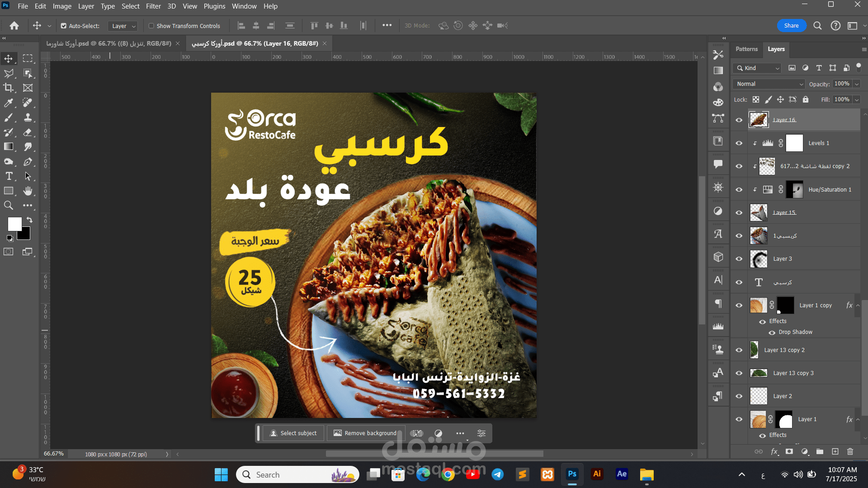Click the Share button

tap(791, 26)
